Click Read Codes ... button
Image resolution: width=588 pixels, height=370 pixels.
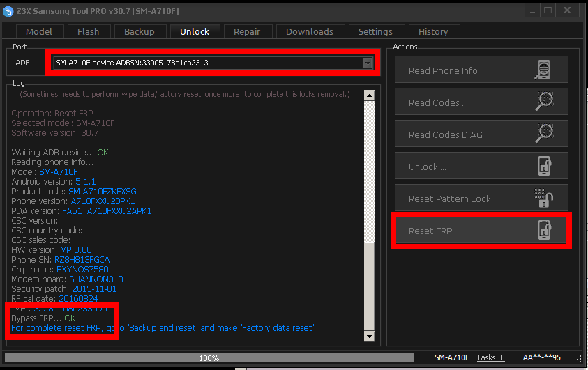(x=481, y=102)
